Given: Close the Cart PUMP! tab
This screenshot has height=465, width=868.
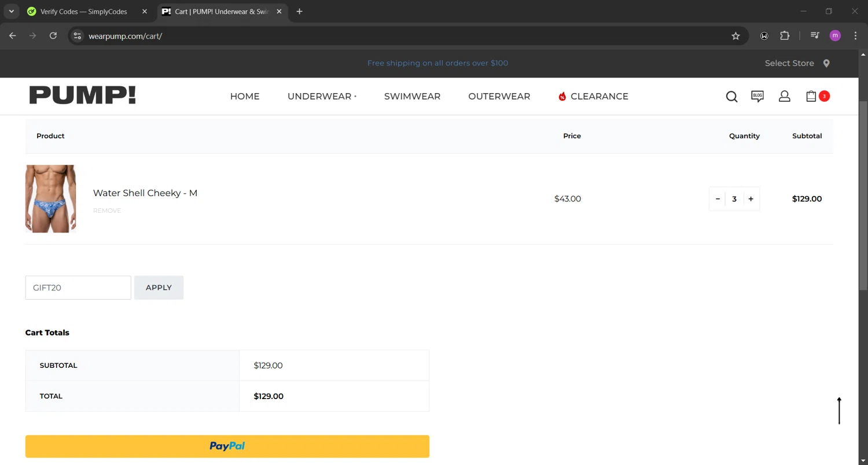Looking at the screenshot, I should (x=279, y=12).
